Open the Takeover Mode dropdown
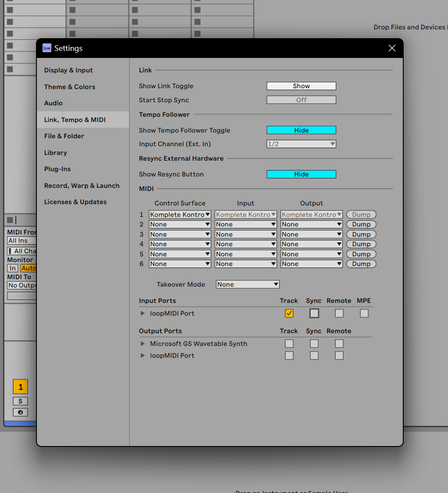The image size is (448, 493). [x=247, y=284]
